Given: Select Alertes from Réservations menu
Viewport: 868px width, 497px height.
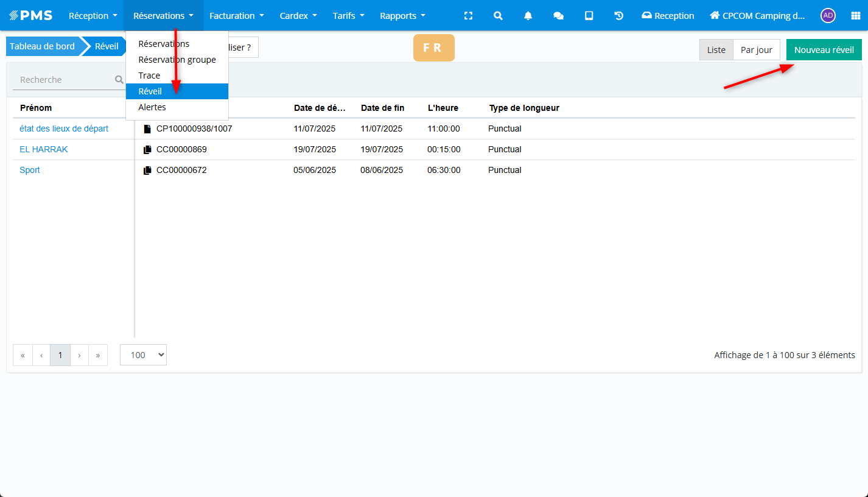Looking at the screenshot, I should pyautogui.click(x=152, y=107).
